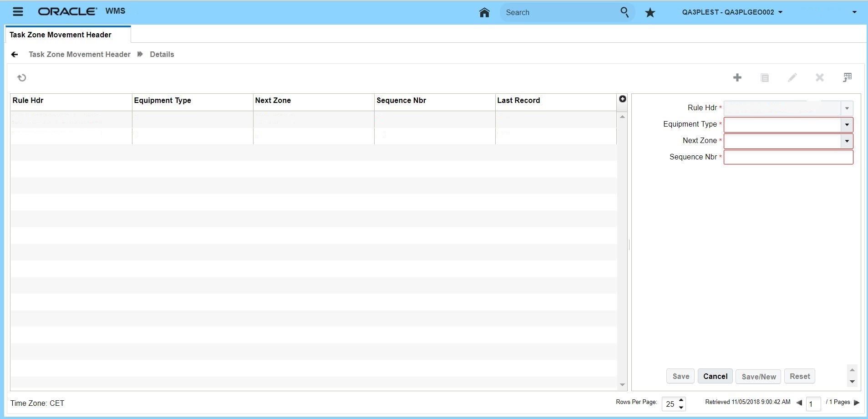
Task: Click the add-column plus circle icon
Action: 623,99
